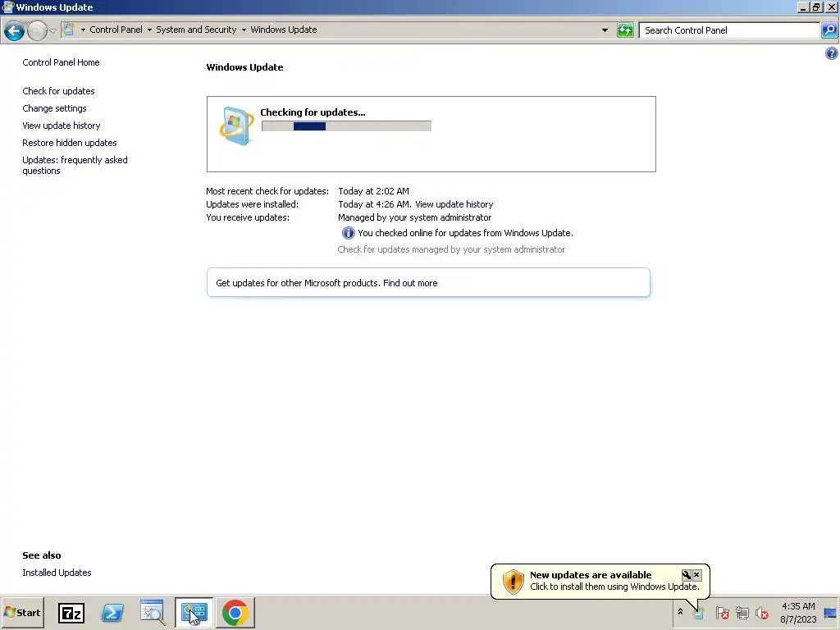This screenshot has height=630, width=840.
Task: Open the blue Help question mark icon
Action: point(832,53)
